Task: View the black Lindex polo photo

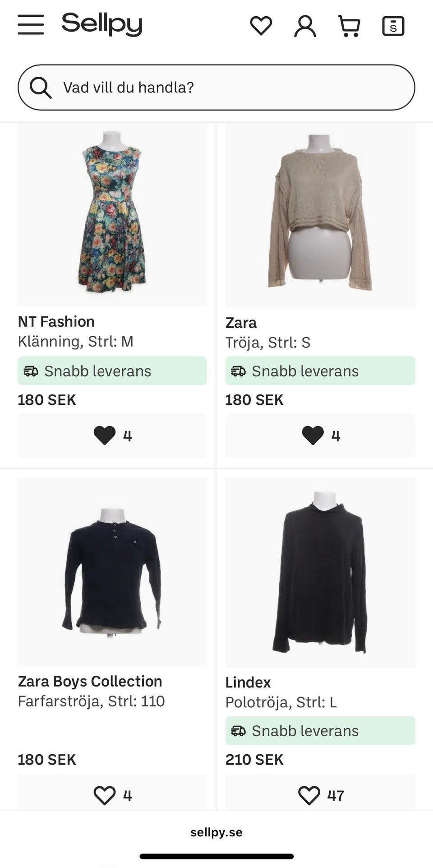Action: pos(320,572)
